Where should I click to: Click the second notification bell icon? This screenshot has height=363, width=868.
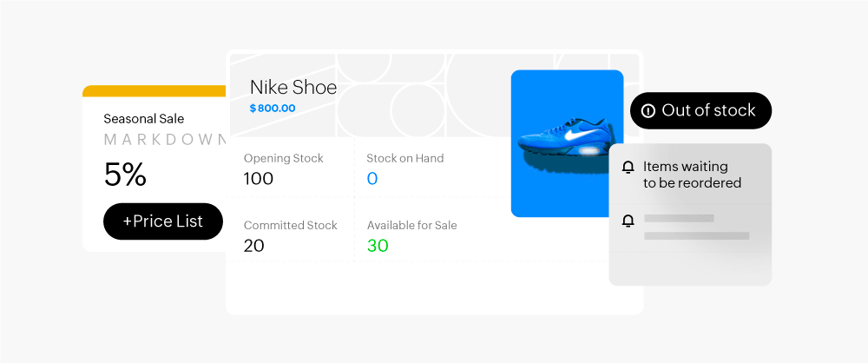(x=628, y=221)
